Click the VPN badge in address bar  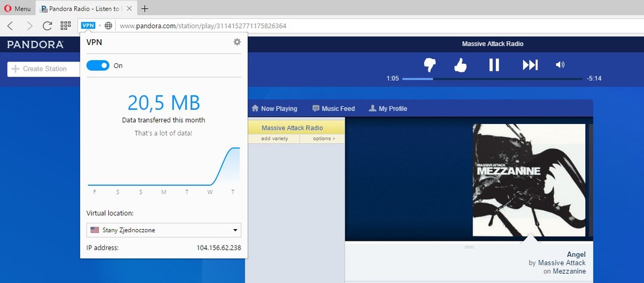(x=88, y=25)
